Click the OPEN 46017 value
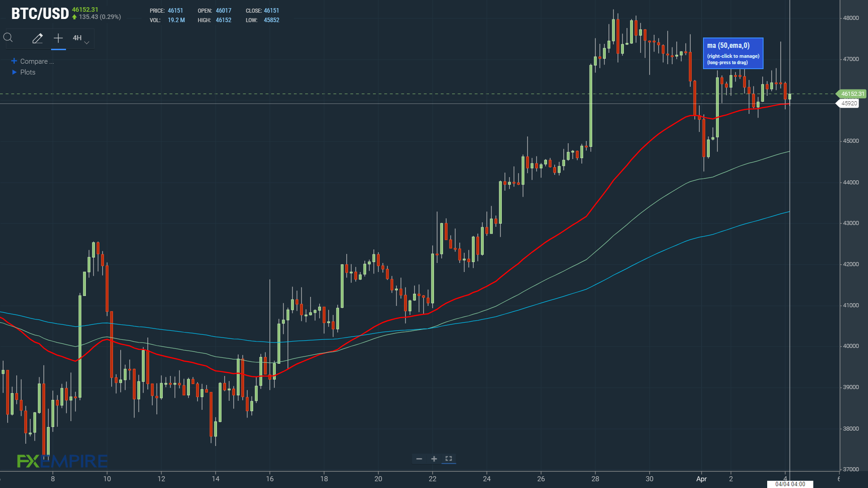Screen dimensions: 868x488 click(x=223, y=11)
